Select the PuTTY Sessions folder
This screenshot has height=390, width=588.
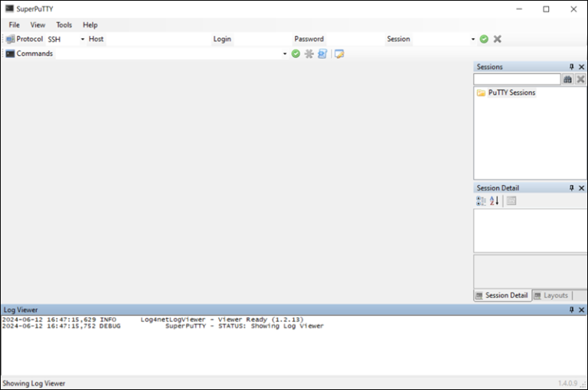click(511, 93)
